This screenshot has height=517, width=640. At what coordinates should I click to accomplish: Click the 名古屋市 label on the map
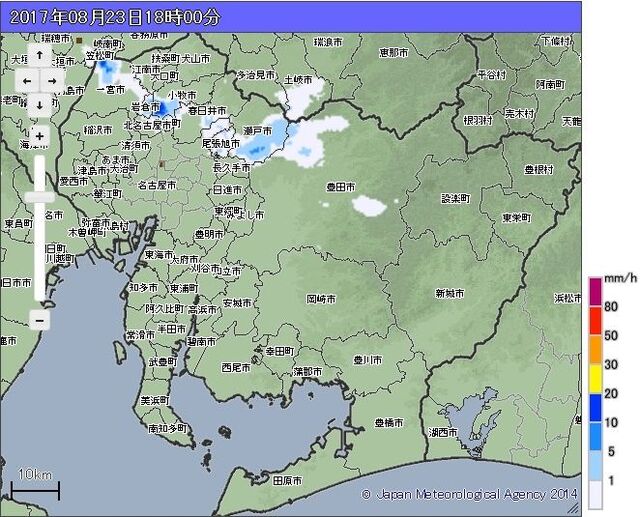[x=157, y=185]
